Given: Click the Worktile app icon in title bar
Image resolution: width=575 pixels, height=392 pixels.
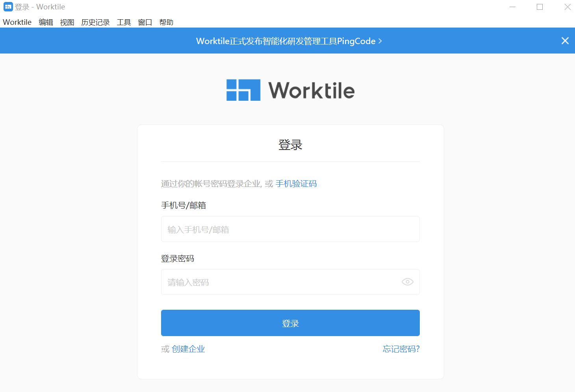Looking at the screenshot, I should (8, 7).
